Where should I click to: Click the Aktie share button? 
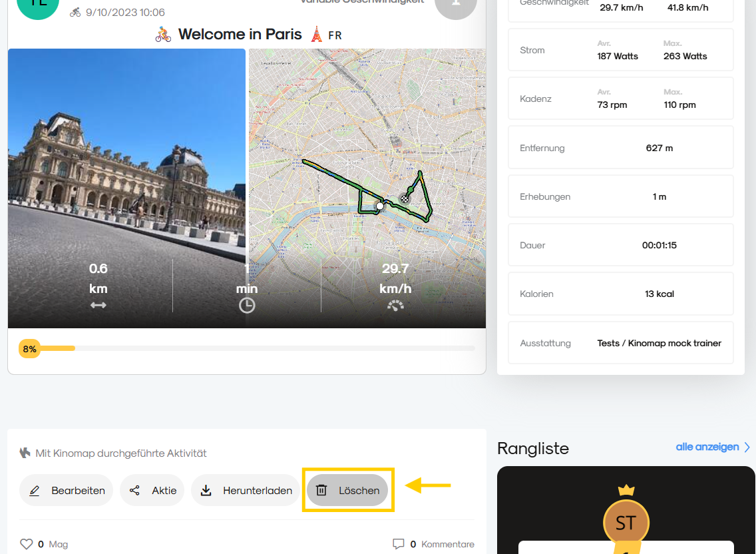coord(152,490)
